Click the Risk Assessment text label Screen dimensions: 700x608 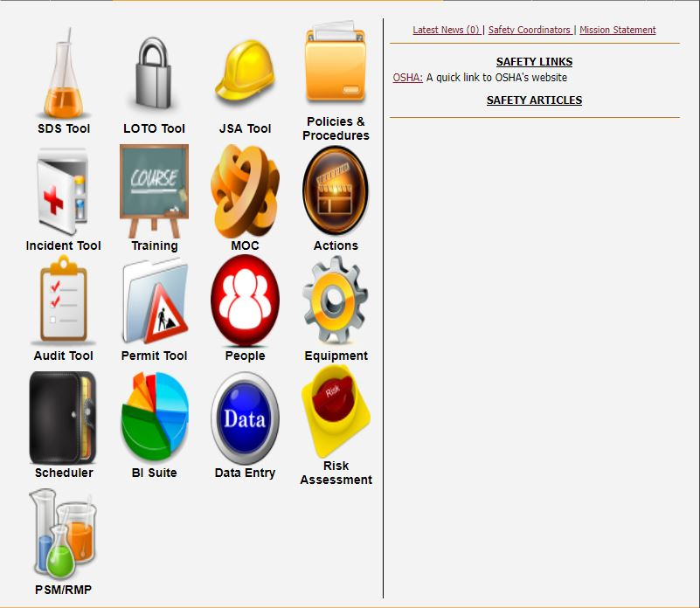tap(336, 473)
